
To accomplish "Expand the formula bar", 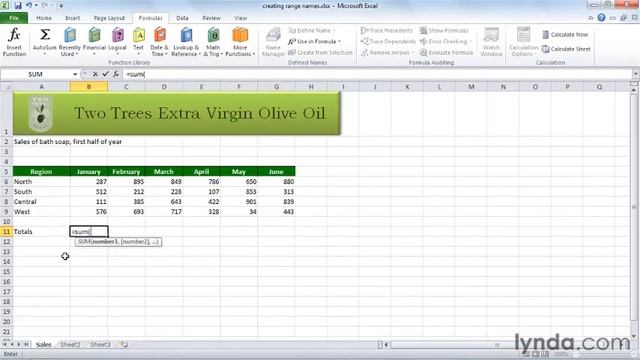I will point(636,74).
